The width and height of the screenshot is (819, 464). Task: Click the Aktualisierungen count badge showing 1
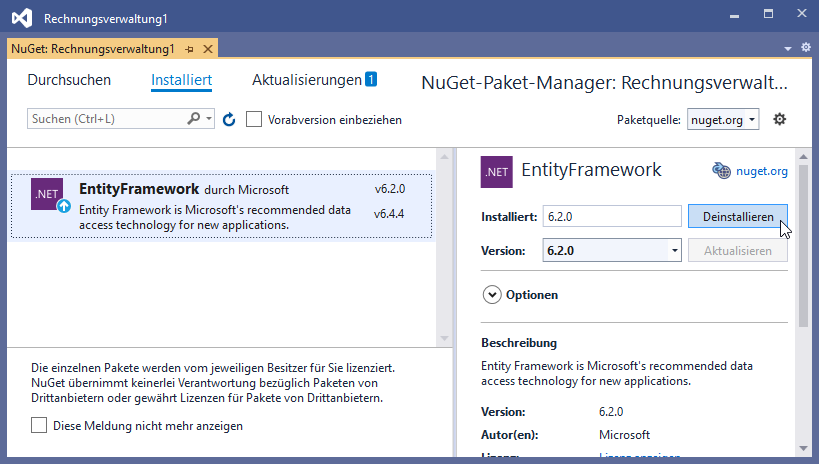click(x=371, y=79)
